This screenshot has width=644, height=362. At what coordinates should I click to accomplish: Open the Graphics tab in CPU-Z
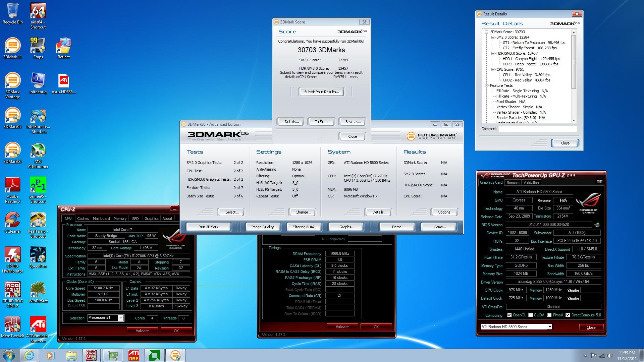tap(151, 218)
